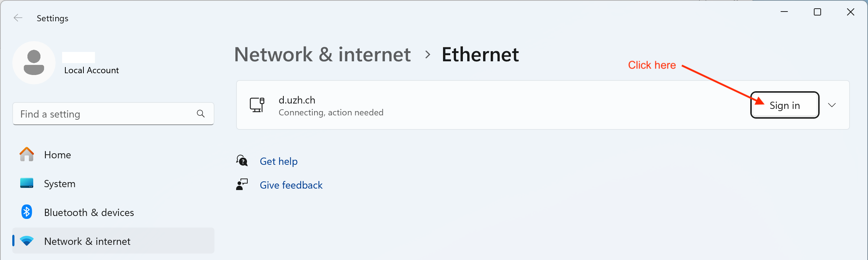This screenshot has width=868, height=260.
Task: Select Network & internet in the sidebar
Action: (x=87, y=241)
